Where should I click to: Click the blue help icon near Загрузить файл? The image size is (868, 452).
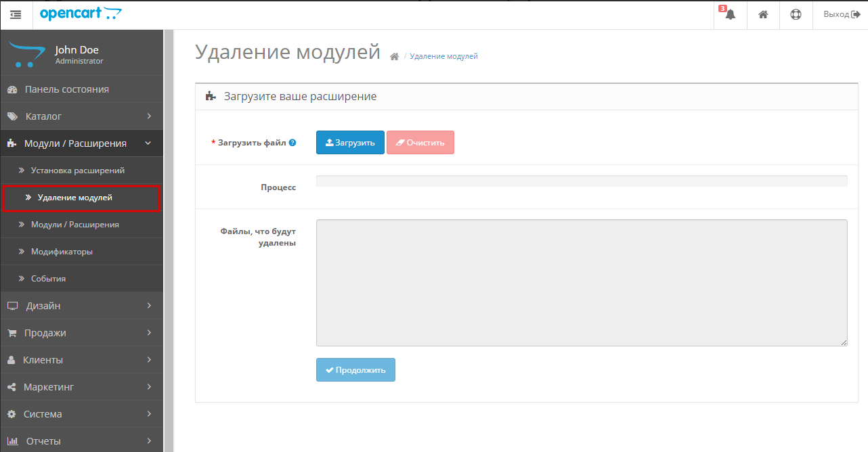[292, 143]
